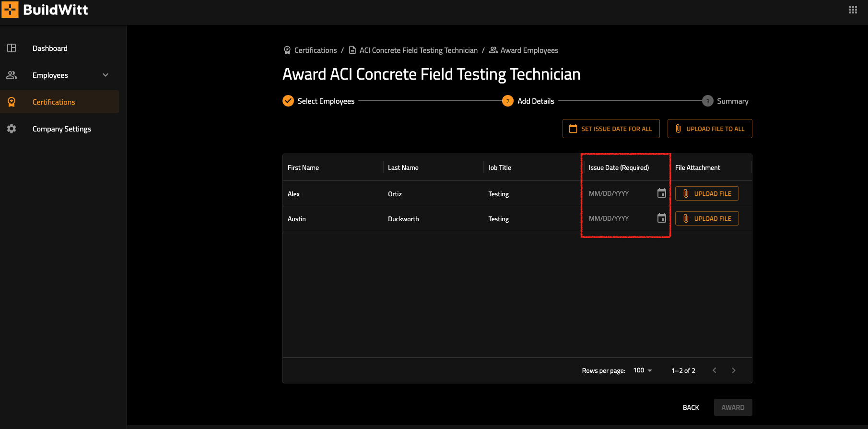Click the Award button

(733, 407)
